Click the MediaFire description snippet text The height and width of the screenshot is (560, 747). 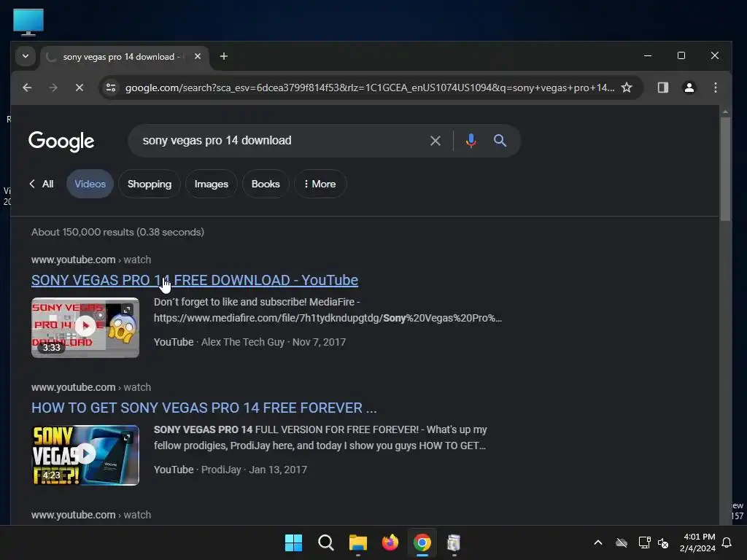pos(328,310)
